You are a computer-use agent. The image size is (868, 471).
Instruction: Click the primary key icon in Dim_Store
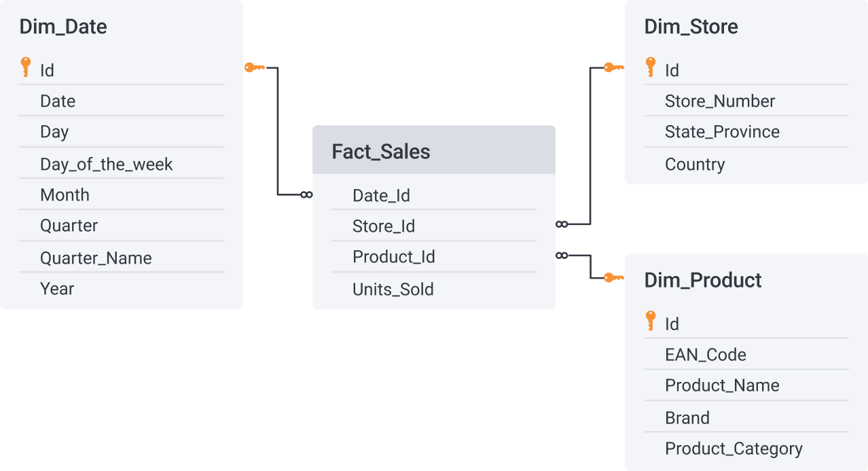pos(651,67)
